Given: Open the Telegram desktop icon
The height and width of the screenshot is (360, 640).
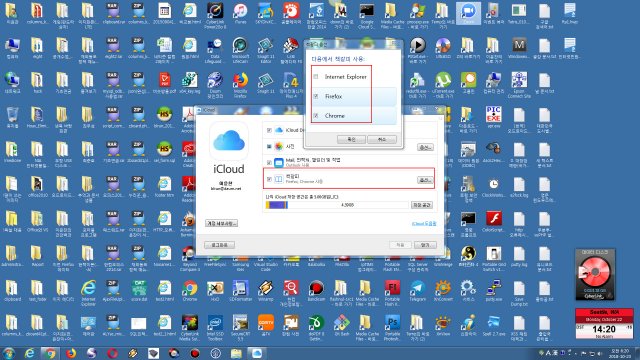Looking at the screenshot, I should [417, 291].
